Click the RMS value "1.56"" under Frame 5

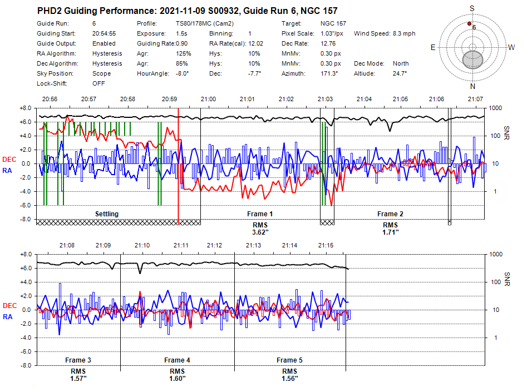click(290, 379)
